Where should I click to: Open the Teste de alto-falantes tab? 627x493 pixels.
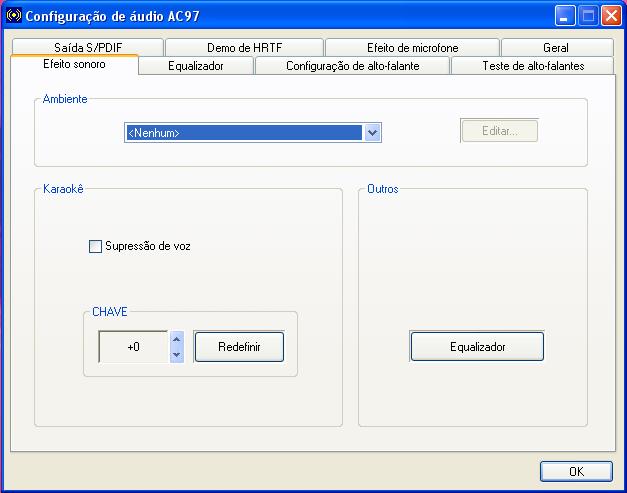click(533, 66)
